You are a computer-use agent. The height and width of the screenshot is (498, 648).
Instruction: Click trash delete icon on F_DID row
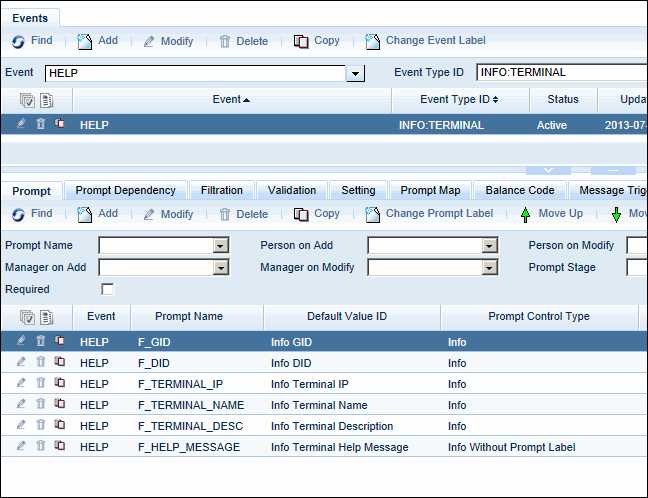point(41,362)
